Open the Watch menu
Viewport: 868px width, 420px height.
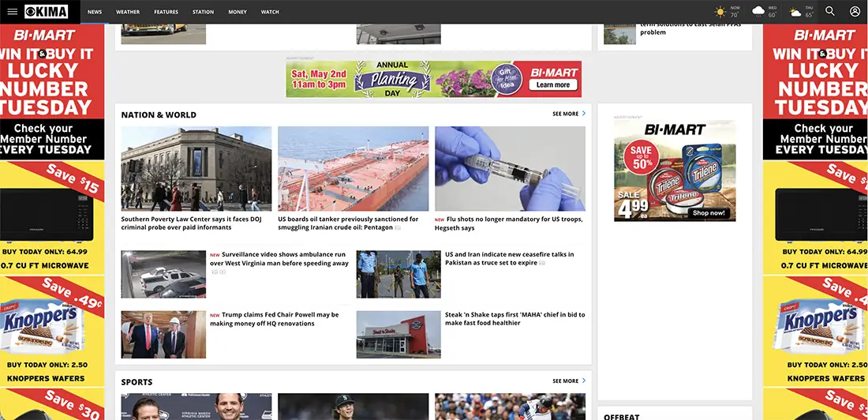[x=270, y=12]
